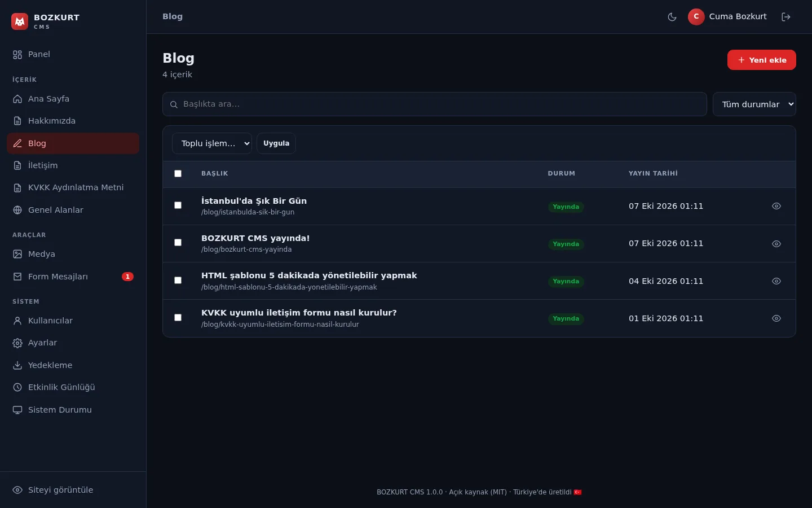Click the Kullanıcılar person icon
Screen dimensions: 812x508
17,321
